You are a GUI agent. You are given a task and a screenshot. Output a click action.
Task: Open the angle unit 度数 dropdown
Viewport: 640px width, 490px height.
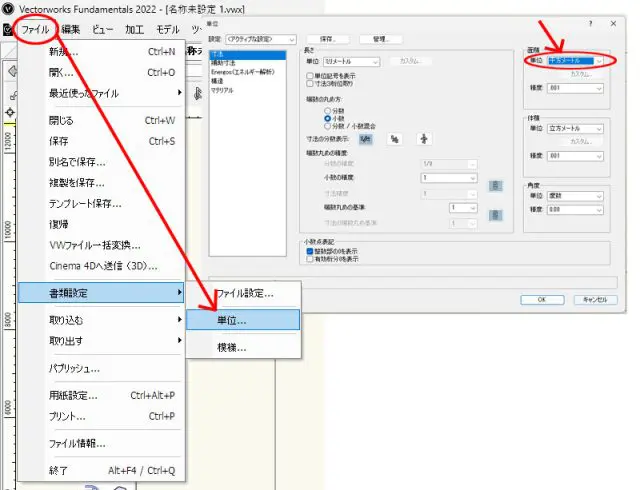[x=576, y=198]
